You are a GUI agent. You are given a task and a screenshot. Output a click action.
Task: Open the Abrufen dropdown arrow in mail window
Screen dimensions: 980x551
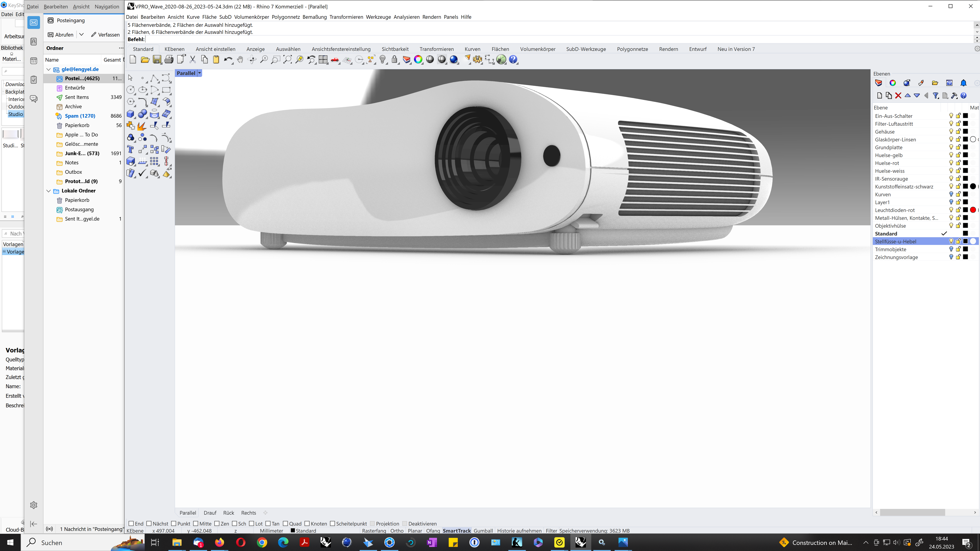tap(81, 34)
